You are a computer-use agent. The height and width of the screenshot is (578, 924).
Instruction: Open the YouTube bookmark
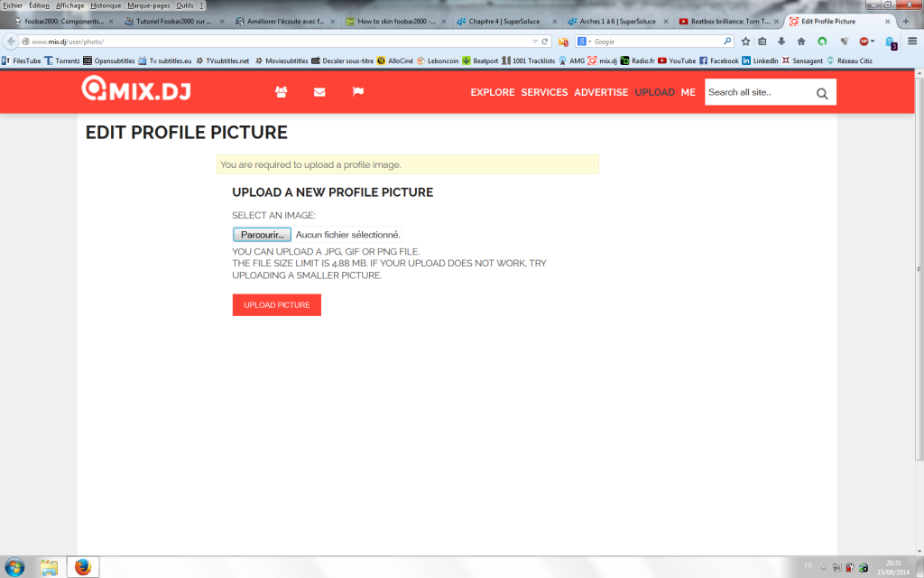coord(677,61)
